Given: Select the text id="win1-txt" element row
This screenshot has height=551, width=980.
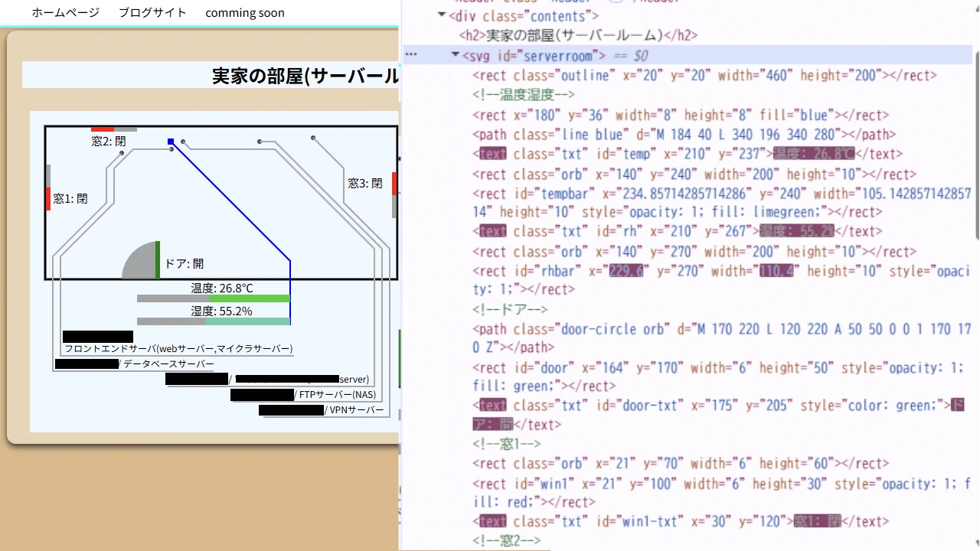Looking at the screenshot, I should pos(681,521).
